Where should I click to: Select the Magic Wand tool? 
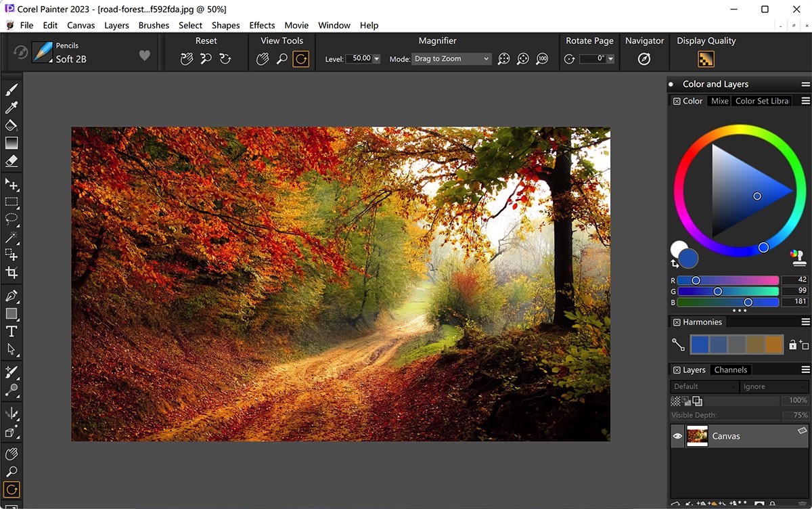[12, 237]
